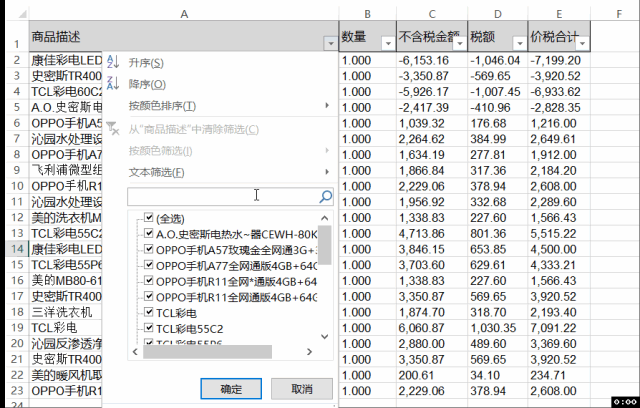This screenshot has height=408, width=640.
Task: Click cell with value 1,216.00
Action: click(x=559, y=123)
